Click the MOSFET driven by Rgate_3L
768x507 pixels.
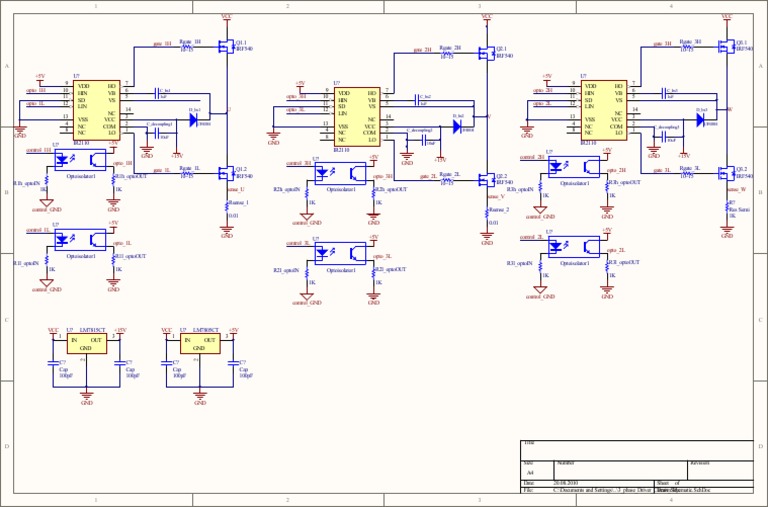click(x=727, y=173)
